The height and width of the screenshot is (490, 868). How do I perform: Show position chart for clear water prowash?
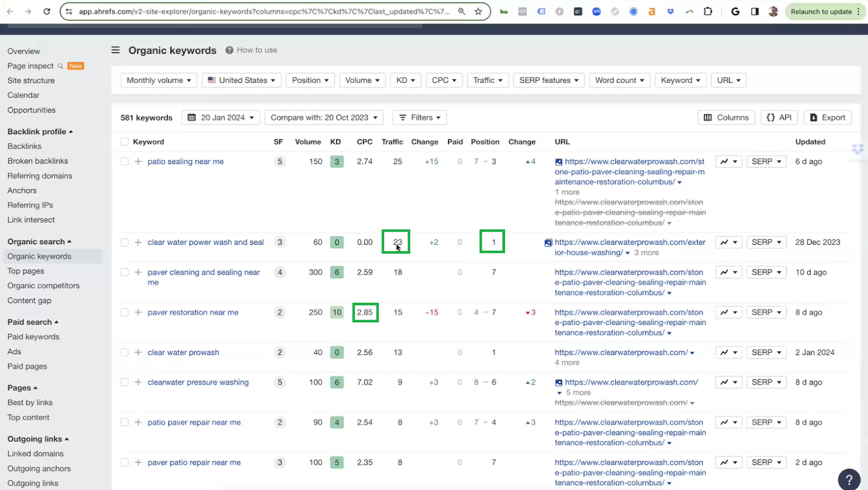pyautogui.click(x=729, y=353)
